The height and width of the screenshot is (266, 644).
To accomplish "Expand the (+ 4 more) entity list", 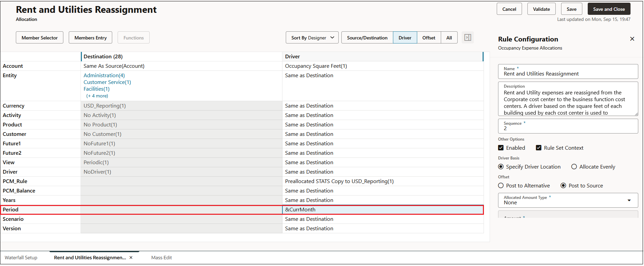I will 97,96.
